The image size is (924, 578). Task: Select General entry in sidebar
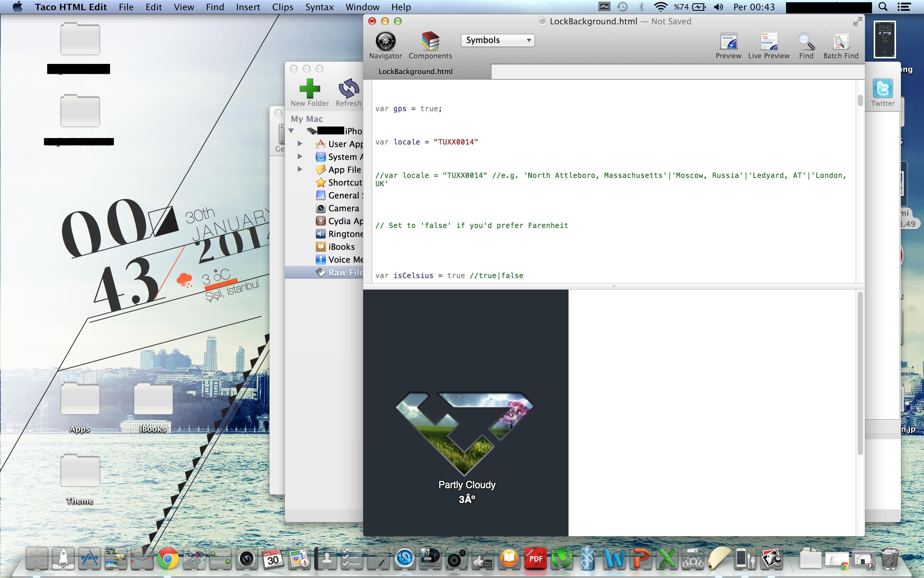pos(324,195)
